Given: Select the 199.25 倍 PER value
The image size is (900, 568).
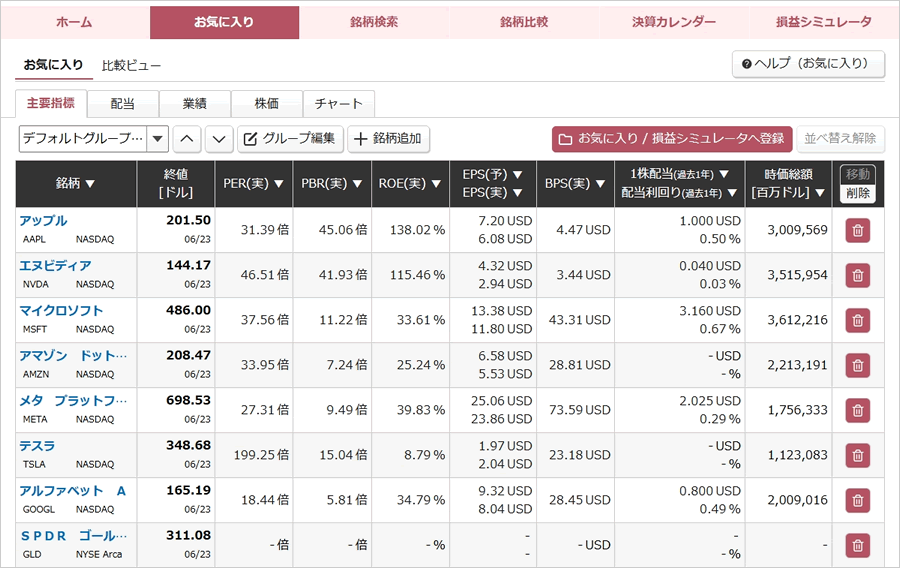Looking at the screenshot, I should click(261, 455).
